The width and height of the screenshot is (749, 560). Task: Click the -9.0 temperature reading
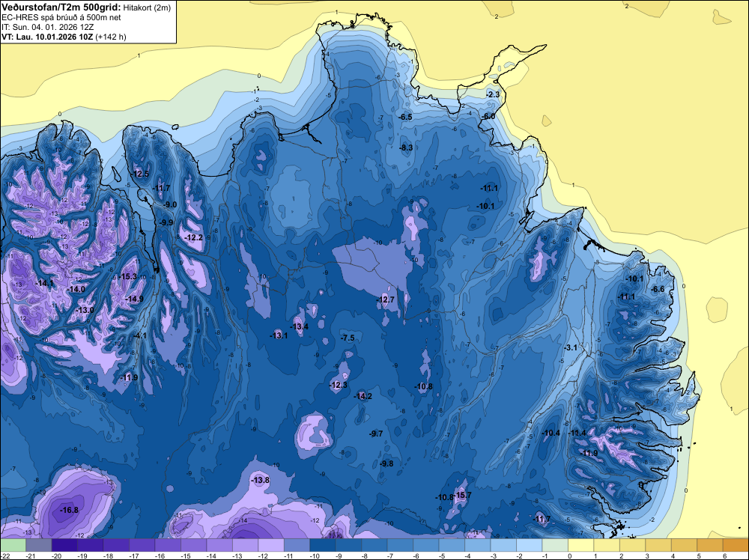click(x=169, y=204)
